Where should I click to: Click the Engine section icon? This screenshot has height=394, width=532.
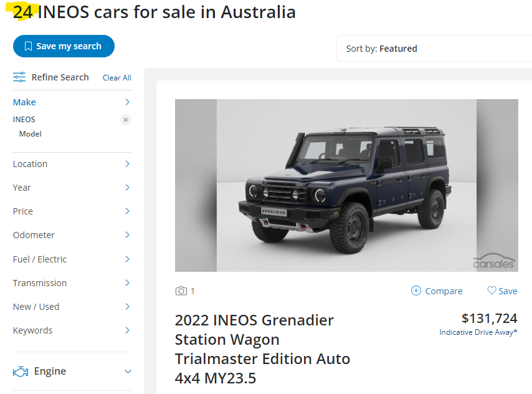pyautogui.click(x=21, y=372)
